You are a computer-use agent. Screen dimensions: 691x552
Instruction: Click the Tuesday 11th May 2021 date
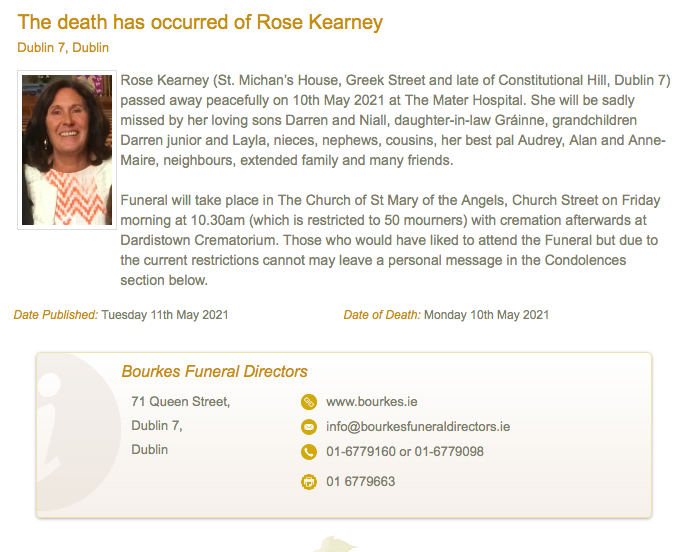point(165,315)
